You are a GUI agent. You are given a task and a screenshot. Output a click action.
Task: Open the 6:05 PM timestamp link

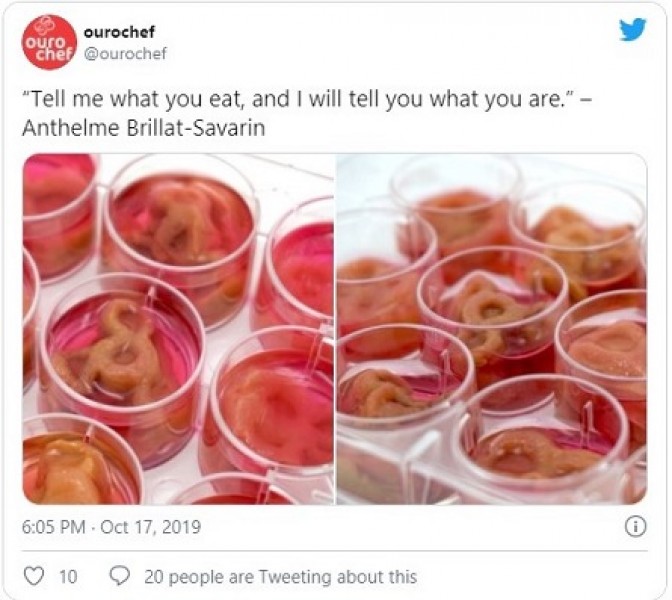pyautogui.click(x=54, y=527)
